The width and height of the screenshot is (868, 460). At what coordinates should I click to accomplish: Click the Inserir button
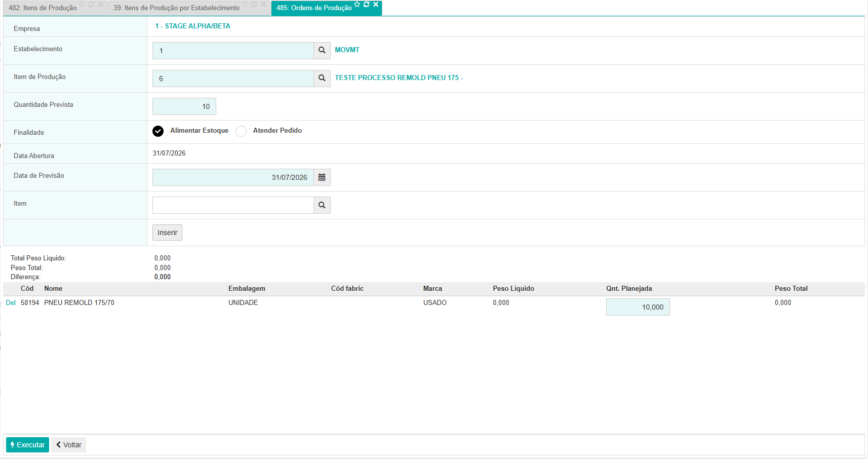[167, 233]
